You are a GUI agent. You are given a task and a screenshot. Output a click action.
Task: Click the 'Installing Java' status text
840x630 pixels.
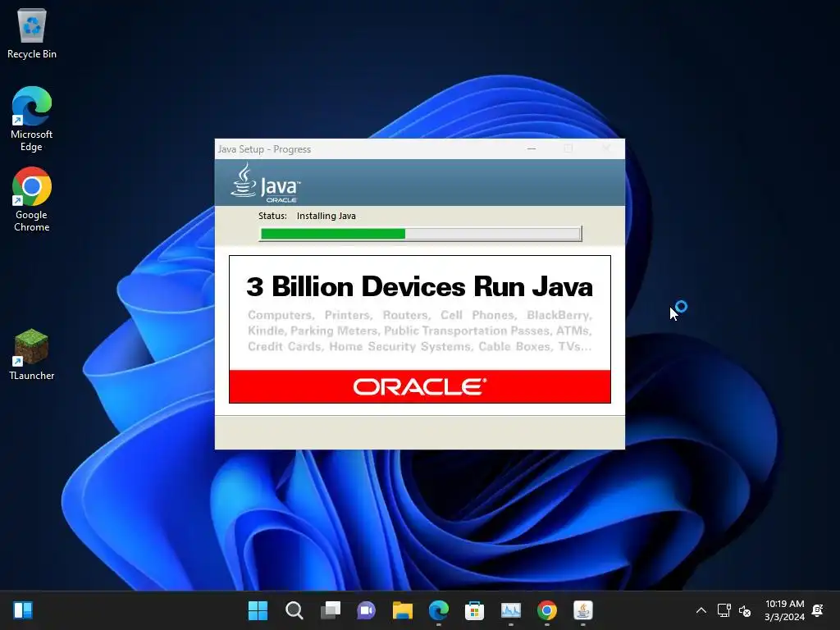point(326,216)
